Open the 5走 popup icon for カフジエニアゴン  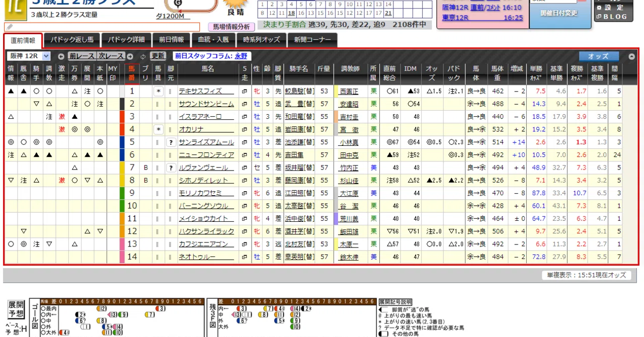coord(245,244)
